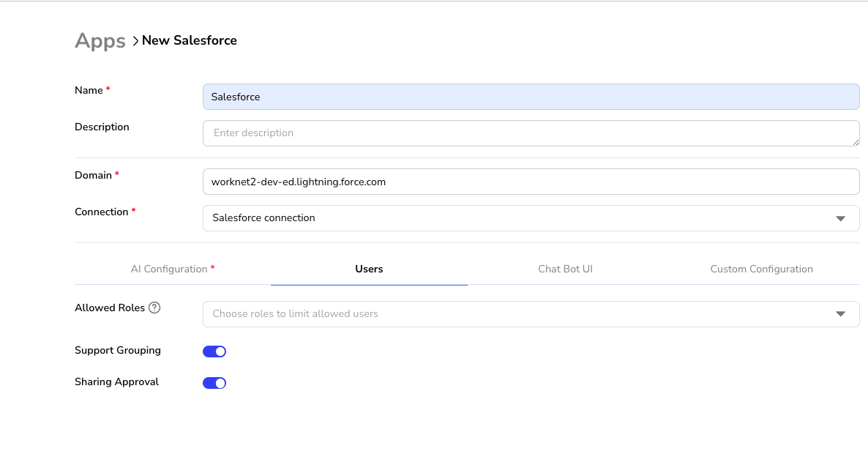Click the New Salesforce page title
868x465 pixels.
(x=190, y=40)
